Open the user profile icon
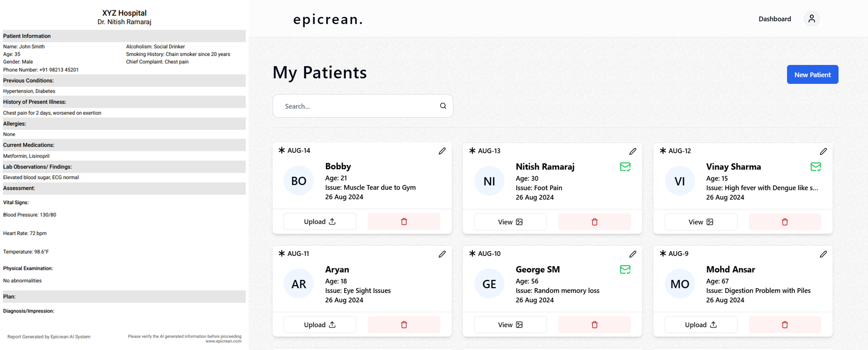This screenshot has height=350, width=868. click(x=812, y=18)
